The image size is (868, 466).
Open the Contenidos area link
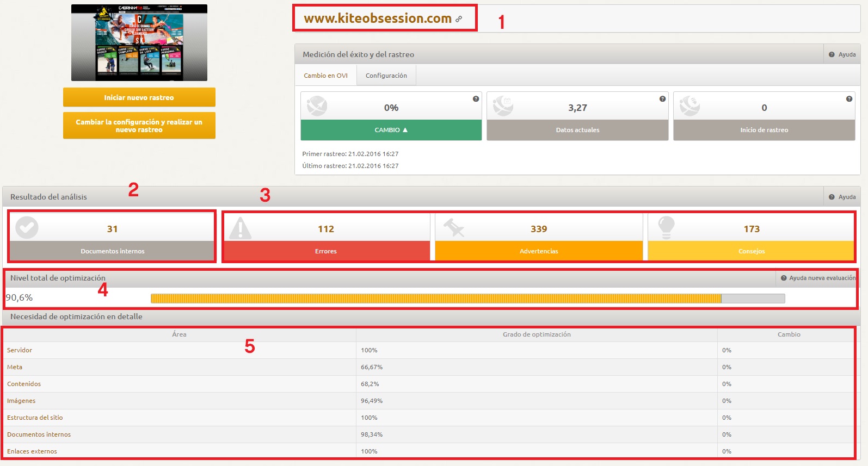[x=24, y=384]
